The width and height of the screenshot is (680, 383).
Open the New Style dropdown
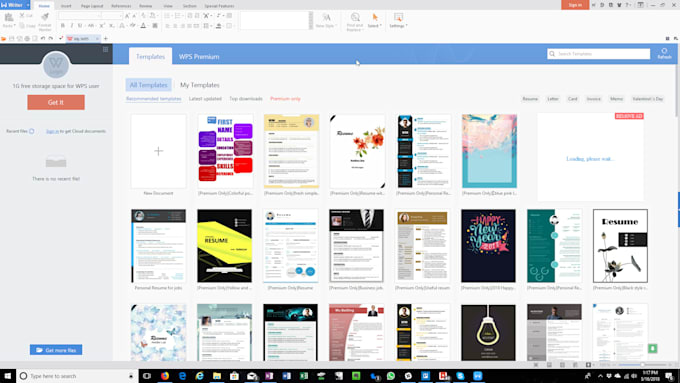click(x=326, y=26)
